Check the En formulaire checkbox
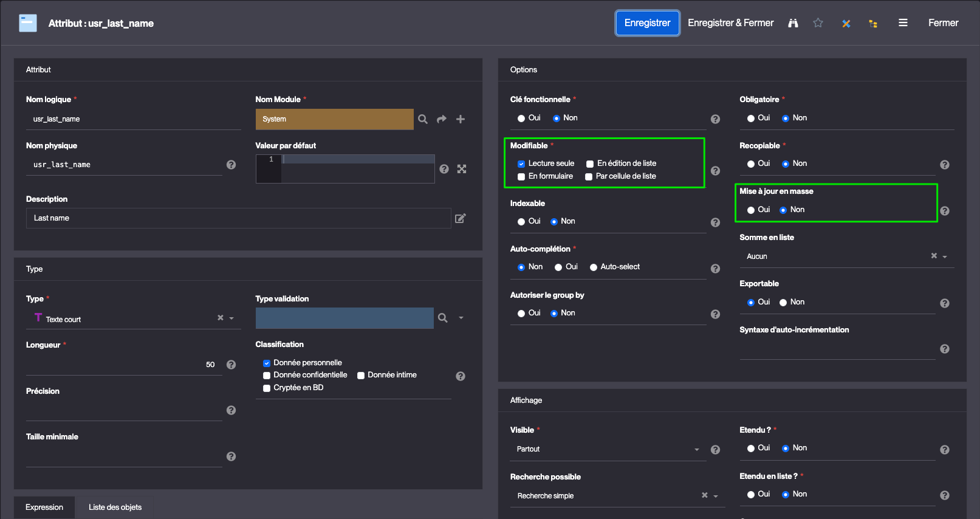The height and width of the screenshot is (519, 980). coord(521,177)
